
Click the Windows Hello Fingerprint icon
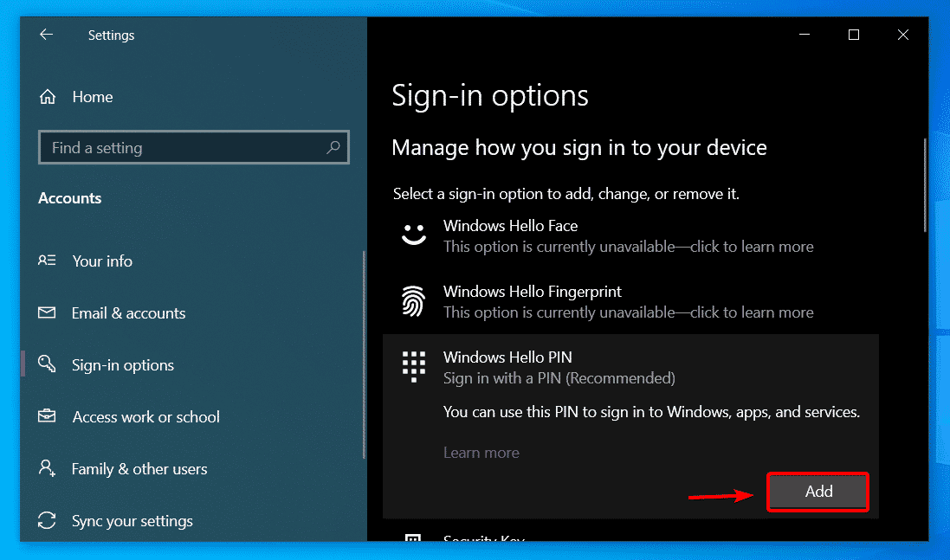click(x=413, y=301)
